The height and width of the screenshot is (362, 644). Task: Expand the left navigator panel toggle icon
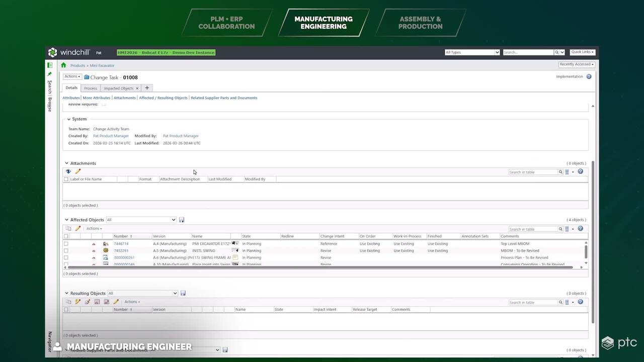(x=50, y=65)
